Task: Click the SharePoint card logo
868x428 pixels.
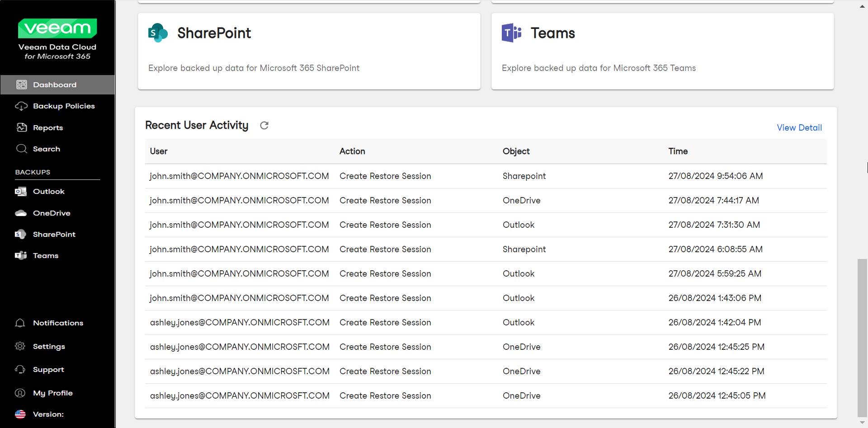Action: click(158, 33)
